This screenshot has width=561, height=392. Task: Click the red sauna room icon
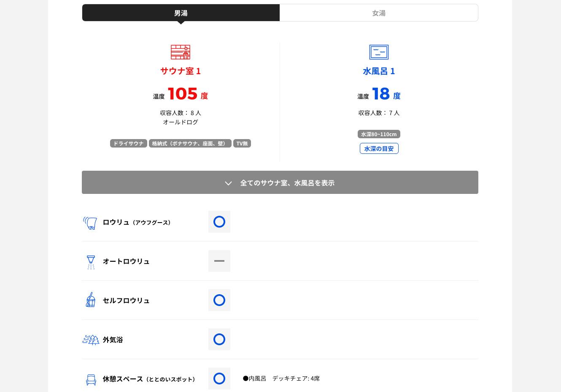[181, 52]
